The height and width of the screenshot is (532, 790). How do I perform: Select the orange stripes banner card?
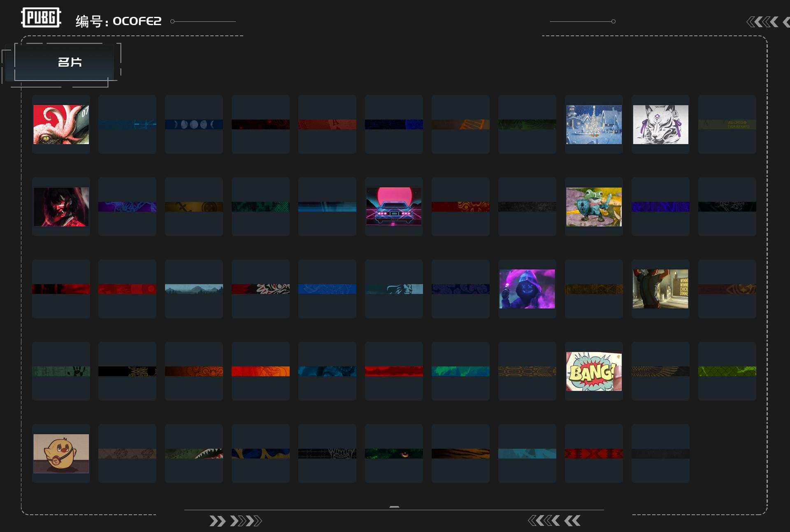pyautogui.click(x=460, y=124)
